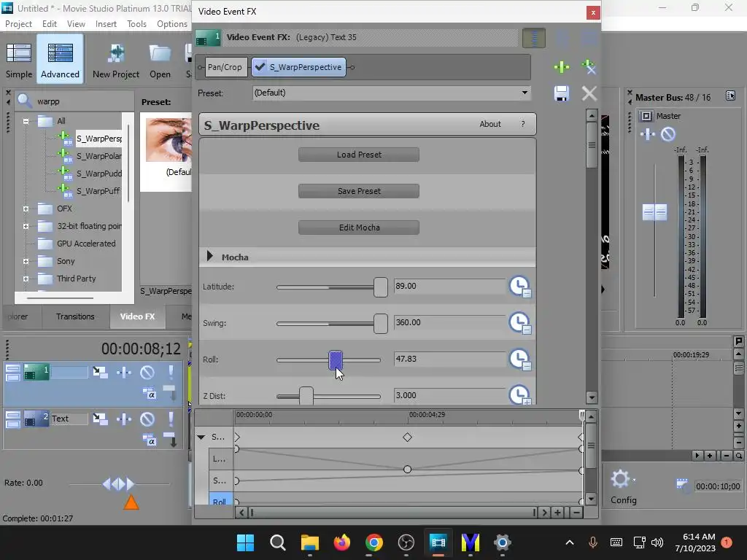The height and width of the screenshot is (560, 747).
Task: Mute track 1 video
Action: 147,372
